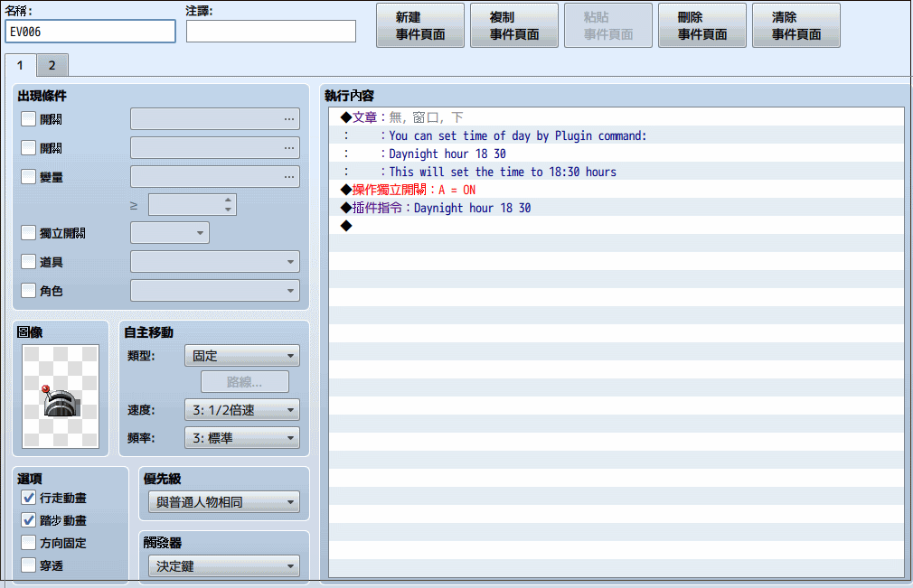
Task: Enable the 變量 condition checkbox
Action: pyautogui.click(x=29, y=176)
